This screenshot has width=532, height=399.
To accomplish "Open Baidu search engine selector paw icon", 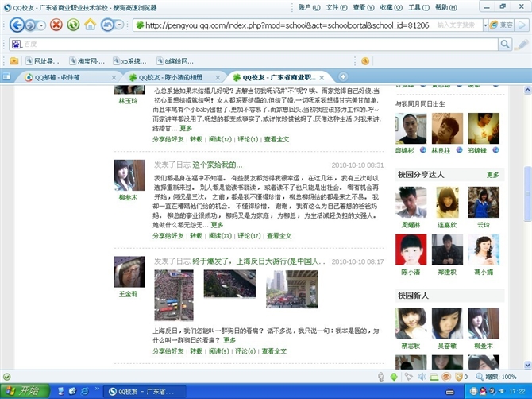I will click(x=17, y=45).
